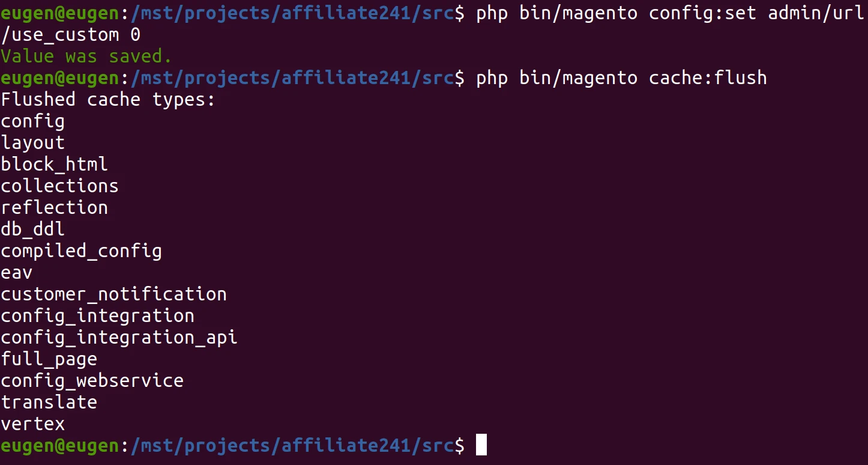Click the 'Value was saved.' green message
The image size is (868, 465).
click(x=86, y=56)
